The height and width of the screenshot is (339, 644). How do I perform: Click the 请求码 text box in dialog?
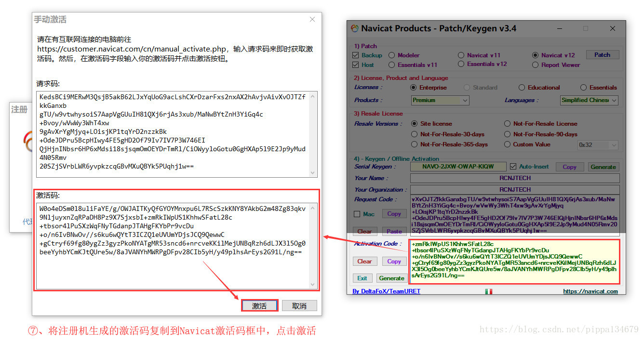click(x=177, y=134)
